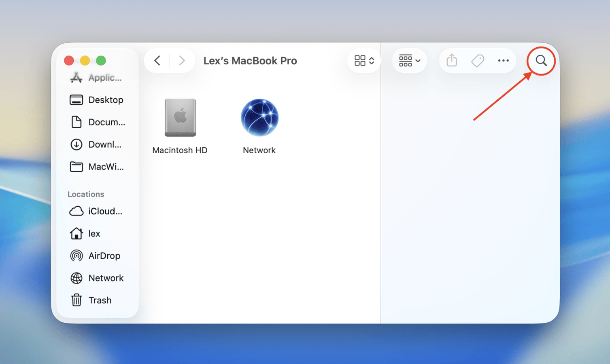Click the More options ellipsis icon
Screen dimensions: 610x364
503,60
